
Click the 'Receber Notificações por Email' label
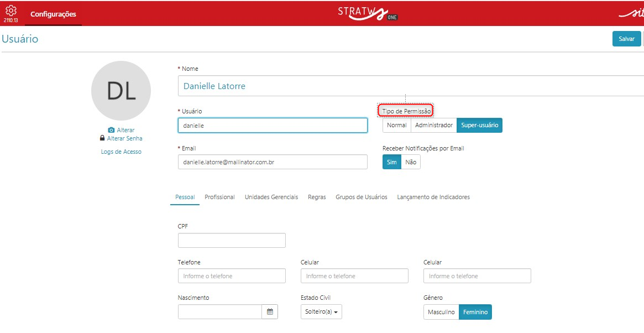[423, 148]
